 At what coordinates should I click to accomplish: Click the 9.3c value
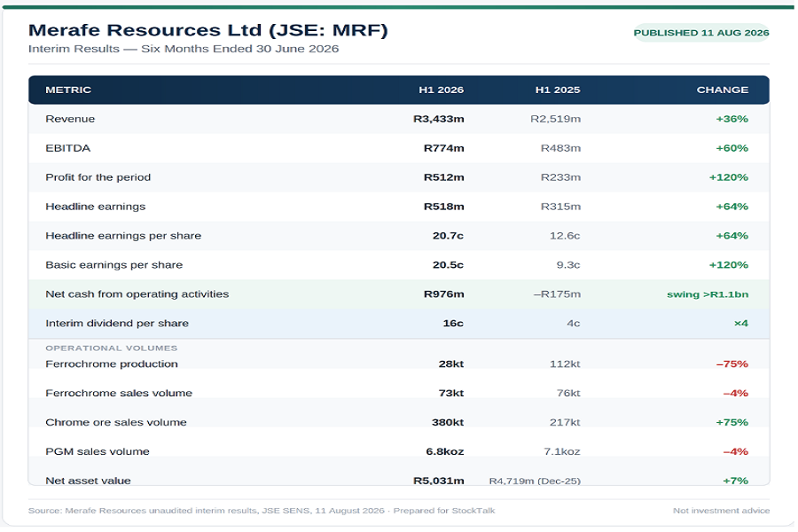[568, 265]
